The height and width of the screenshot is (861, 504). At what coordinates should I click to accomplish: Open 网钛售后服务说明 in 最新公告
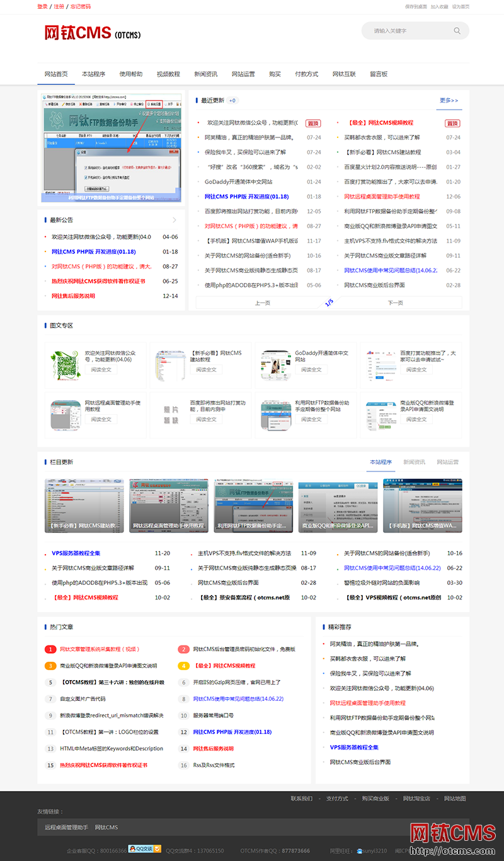[x=73, y=296]
